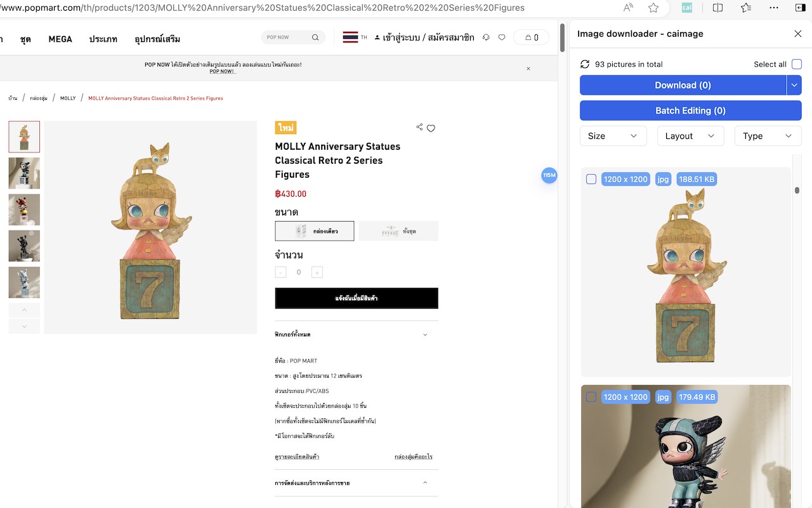This screenshot has width=812, height=508.
Task: Open browser split screen icon
Action: [x=717, y=8]
